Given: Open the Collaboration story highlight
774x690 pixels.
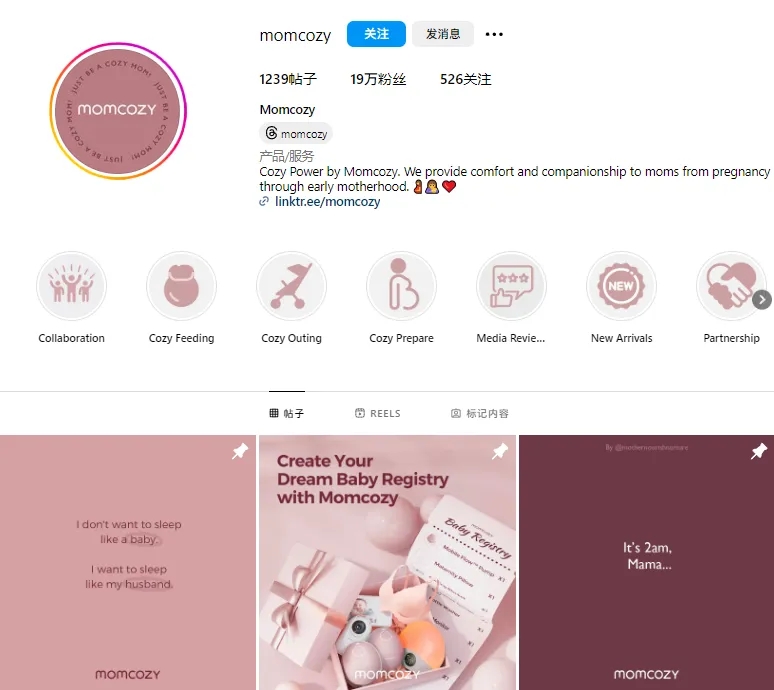Looking at the screenshot, I should point(72,286).
